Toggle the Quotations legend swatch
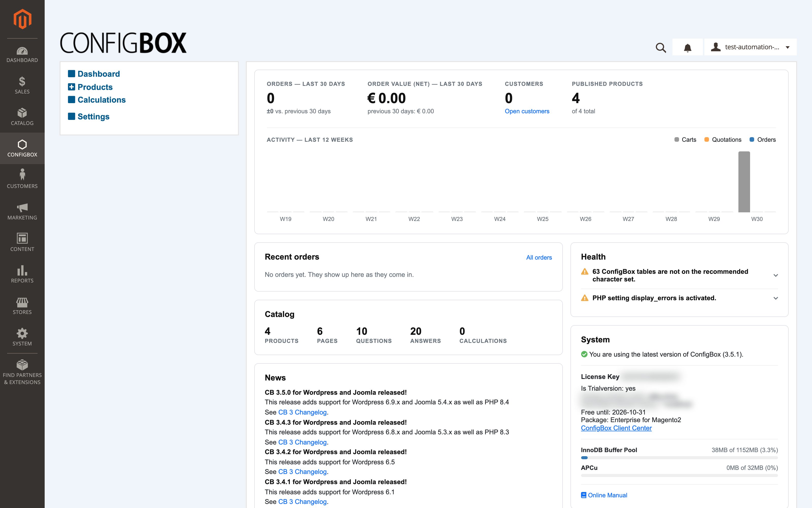The image size is (812, 508). [x=707, y=139]
